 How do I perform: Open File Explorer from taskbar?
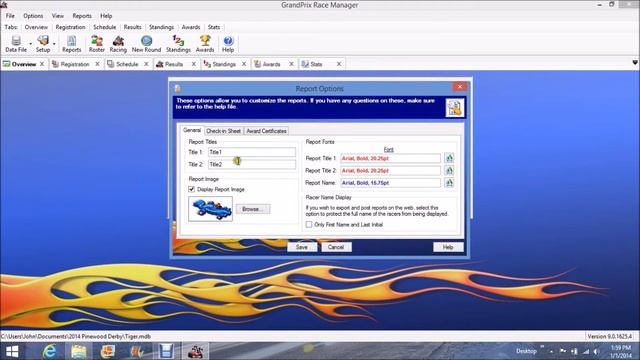(x=78, y=351)
